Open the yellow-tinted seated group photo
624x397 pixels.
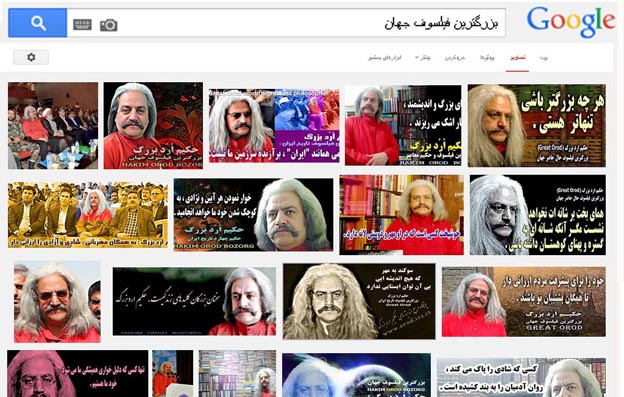tap(88, 215)
